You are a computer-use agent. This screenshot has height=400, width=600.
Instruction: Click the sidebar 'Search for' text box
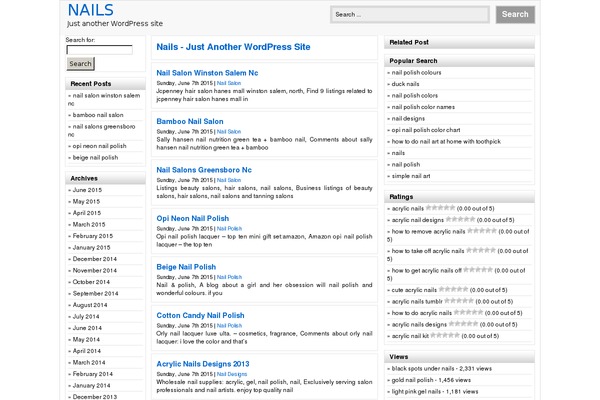99,49
